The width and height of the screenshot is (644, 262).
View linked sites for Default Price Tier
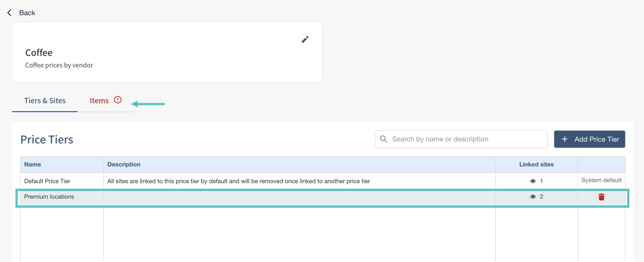pos(533,181)
